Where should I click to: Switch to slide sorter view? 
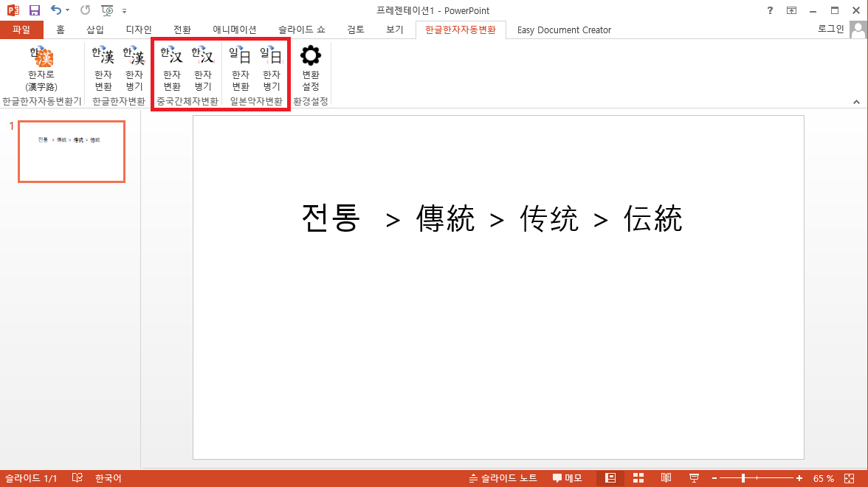coord(638,478)
